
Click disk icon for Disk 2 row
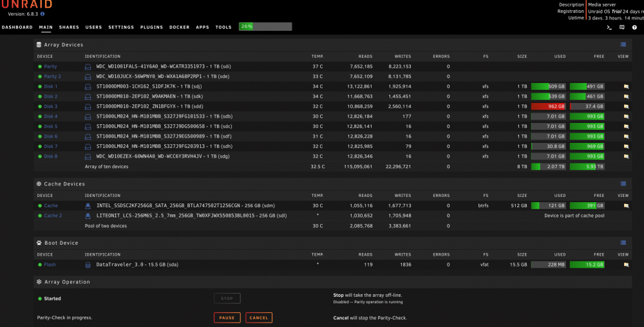point(88,97)
